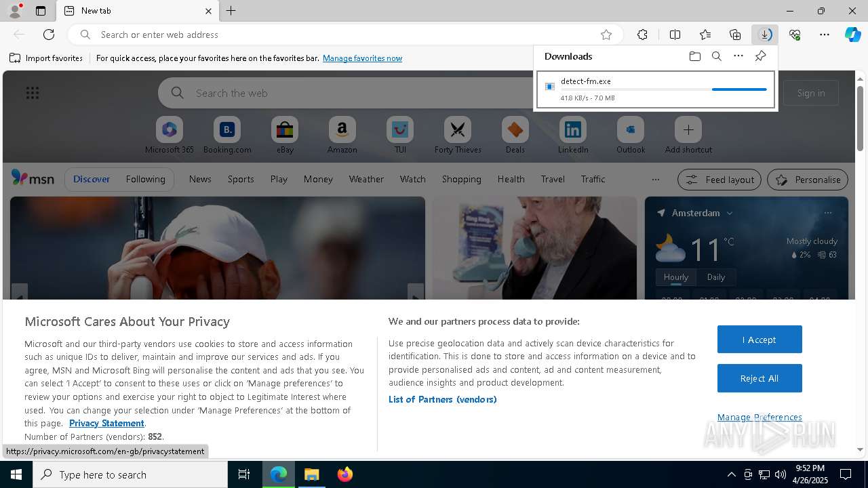Open the Forty Thieves shortcut
868x488 pixels.
[x=458, y=135]
